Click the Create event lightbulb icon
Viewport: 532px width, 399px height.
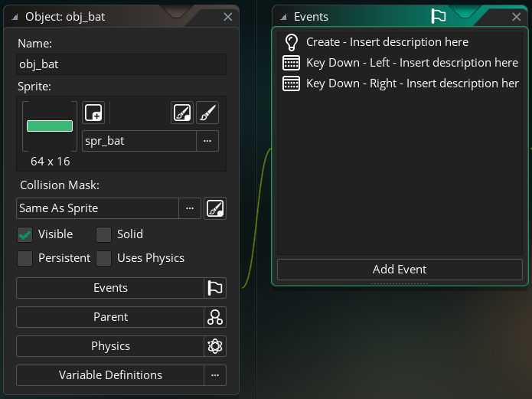291,42
